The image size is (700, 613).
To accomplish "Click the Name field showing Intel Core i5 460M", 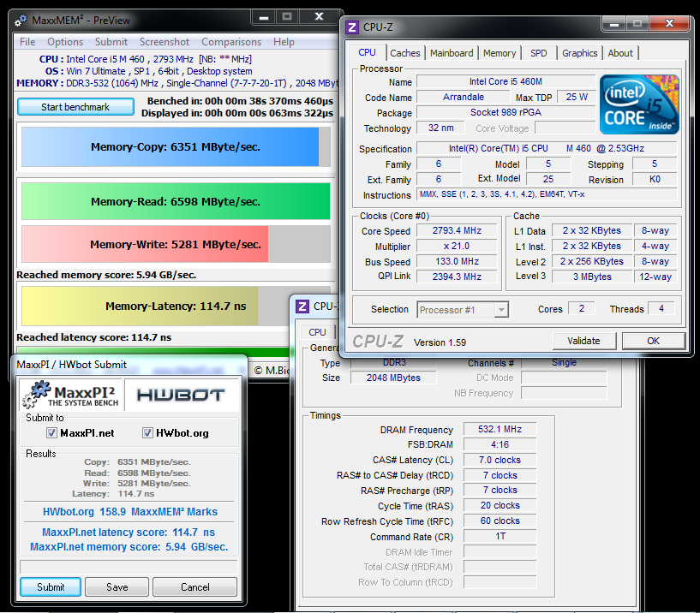I will [506, 81].
